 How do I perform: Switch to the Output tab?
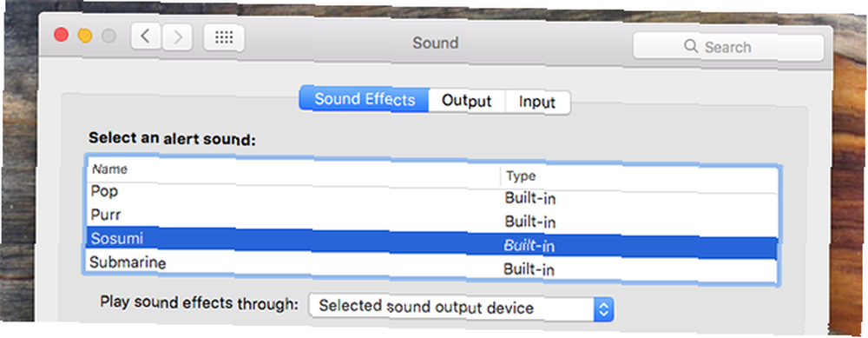point(467,102)
